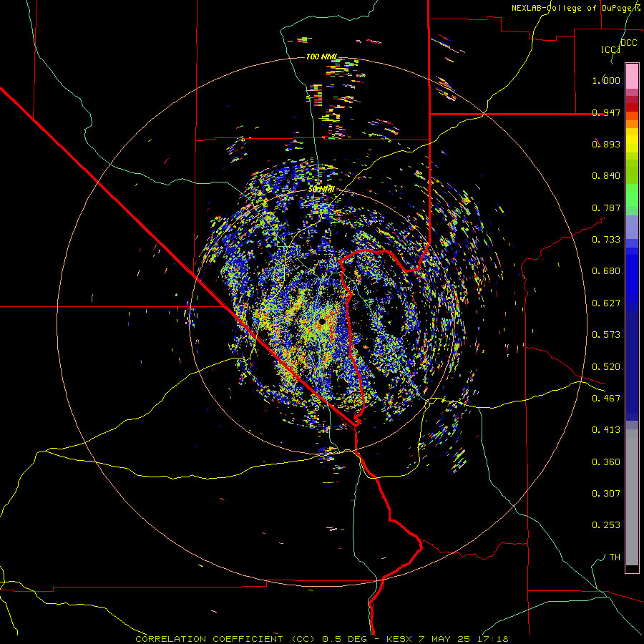Select the 0.413 legend value
The image size is (644, 644).
(606, 430)
